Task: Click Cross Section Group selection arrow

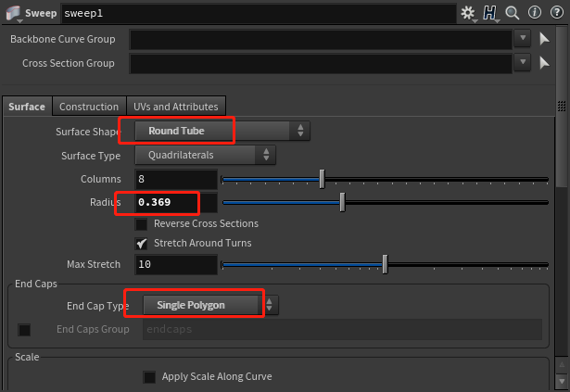Action: click(544, 63)
